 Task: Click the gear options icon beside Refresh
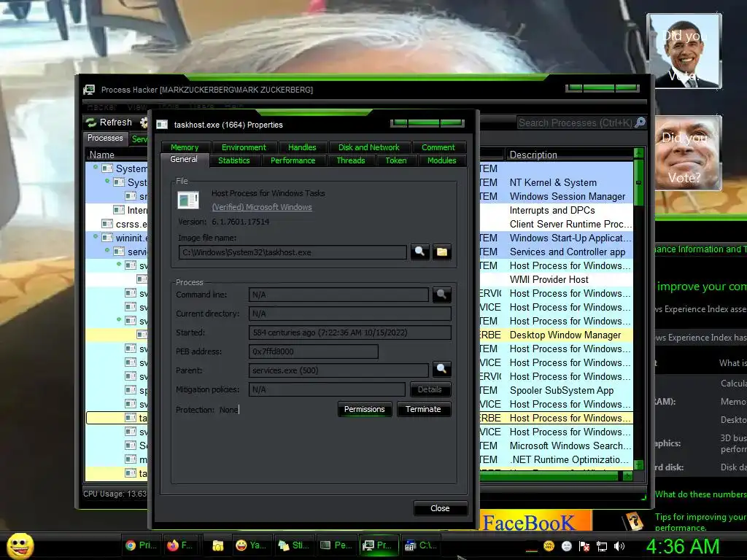[144, 122]
